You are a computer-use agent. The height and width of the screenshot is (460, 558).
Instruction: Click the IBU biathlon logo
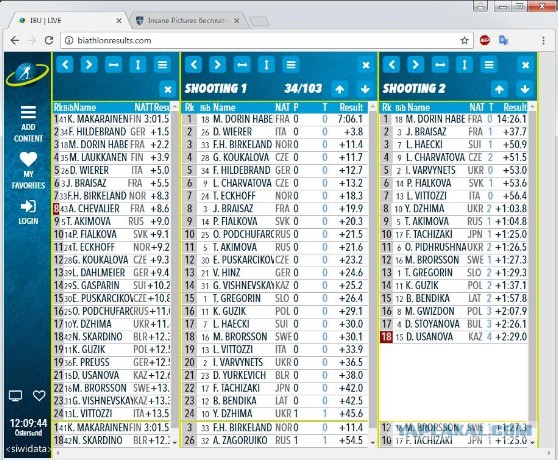(27, 74)
